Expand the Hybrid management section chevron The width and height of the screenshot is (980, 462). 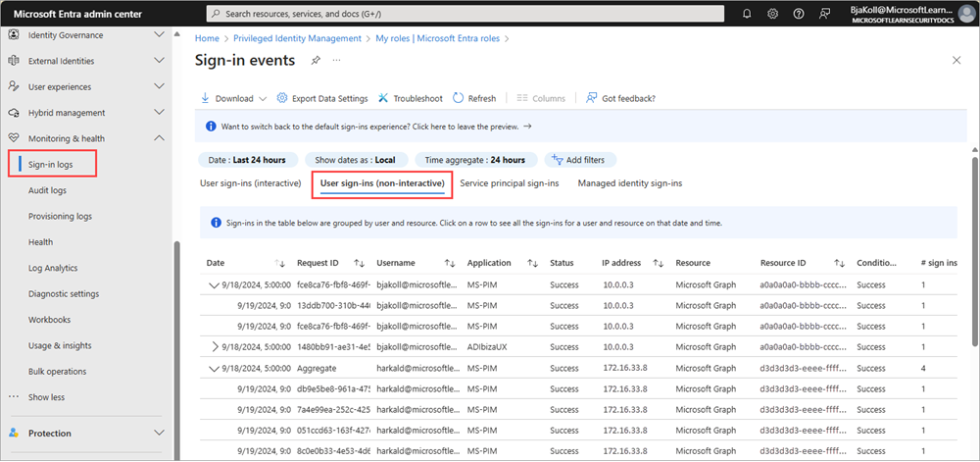coord(160,113)
